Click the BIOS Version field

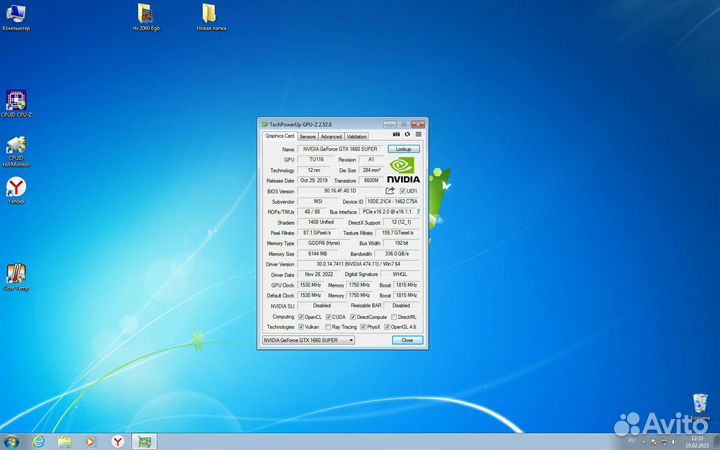tap(340, 191)
